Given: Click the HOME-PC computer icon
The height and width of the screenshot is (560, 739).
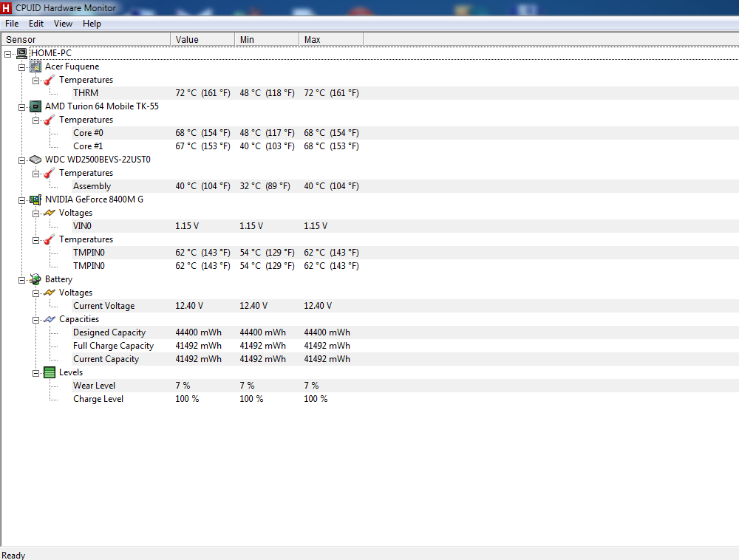Looking at the screenshot, I should 21,53.
